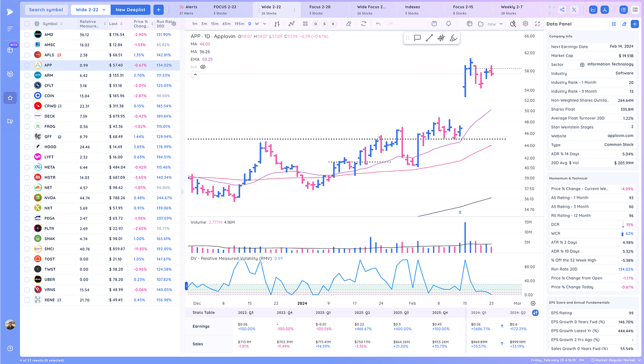The image size is (644, 364).
Task: Sort by Price % Change column
Action: tap(143, 24)
